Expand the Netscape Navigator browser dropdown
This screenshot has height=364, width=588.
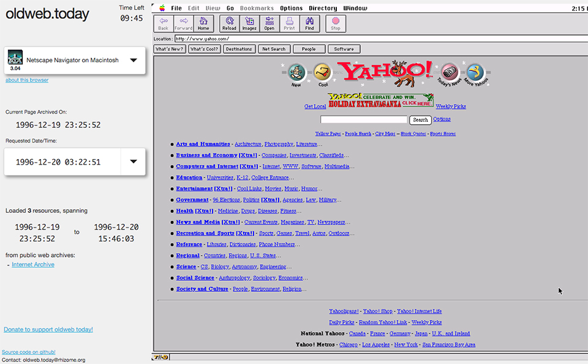pos(133,61)
